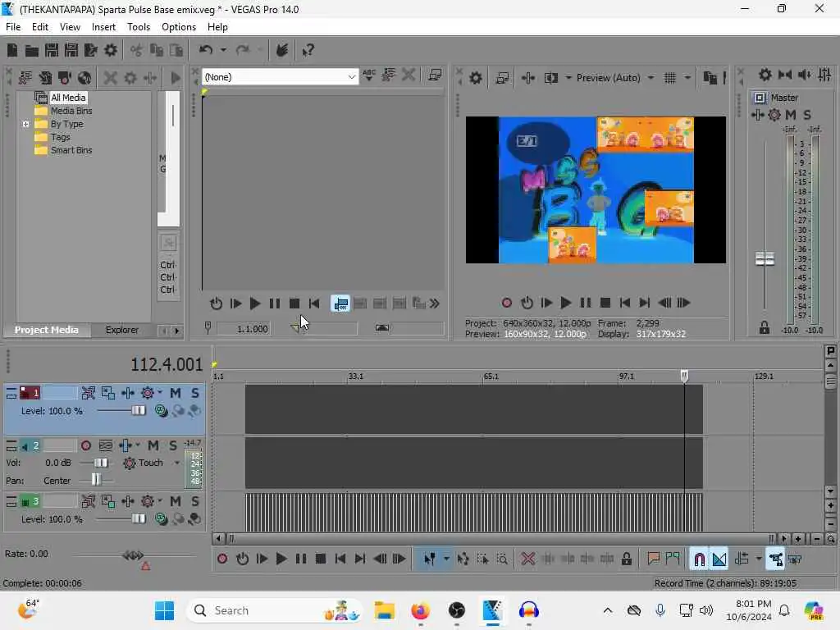Image resolution: width=840 pixels, height=630 pixels.
Task: Show preview on external monitor icon
Action: coord(502,78)
